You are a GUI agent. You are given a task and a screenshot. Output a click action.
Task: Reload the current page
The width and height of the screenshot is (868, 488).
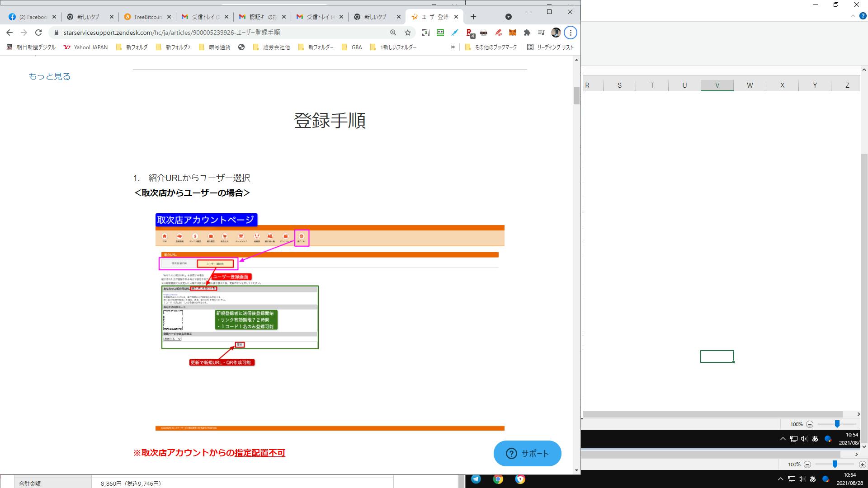[x=38, y=33]
